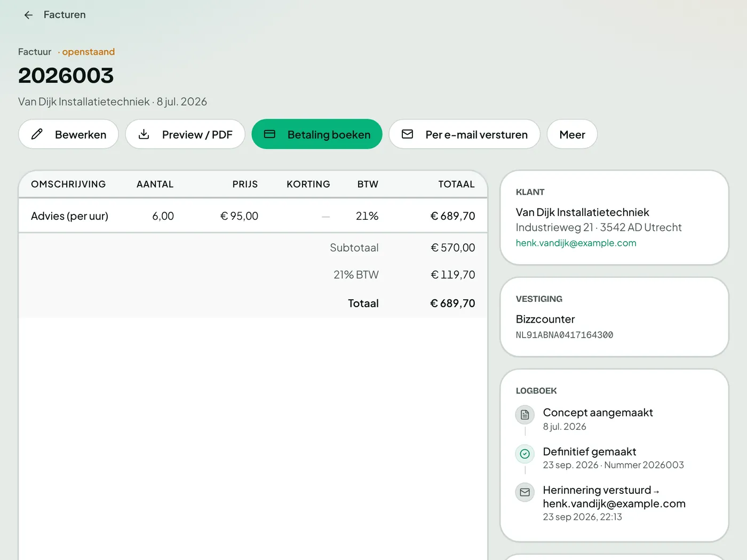Viewport: 747px width, 560px height.
Task: Open the Meer menu
Action: point(572,134)
